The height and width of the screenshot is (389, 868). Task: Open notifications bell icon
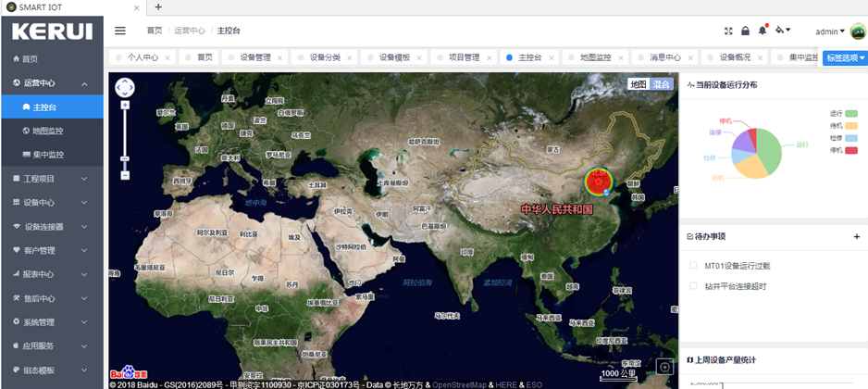763,31
